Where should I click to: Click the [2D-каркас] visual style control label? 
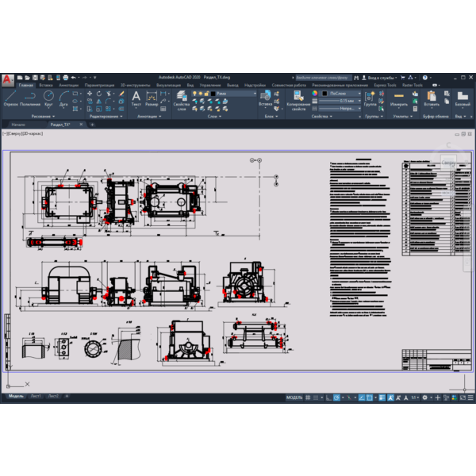33,133
